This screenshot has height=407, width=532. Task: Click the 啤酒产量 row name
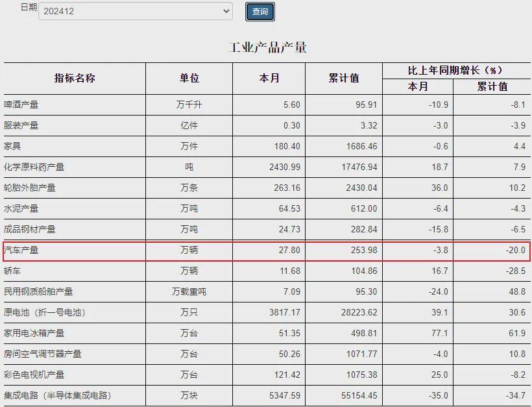tap(21, 105)
